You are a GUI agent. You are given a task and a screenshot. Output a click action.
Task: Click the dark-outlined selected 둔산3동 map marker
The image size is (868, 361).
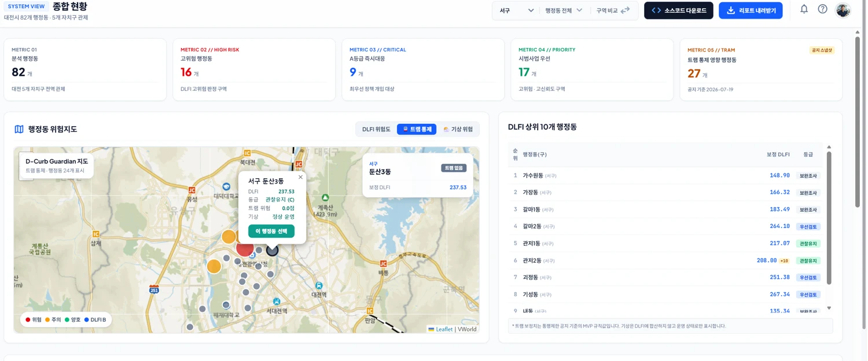[272, 250]
